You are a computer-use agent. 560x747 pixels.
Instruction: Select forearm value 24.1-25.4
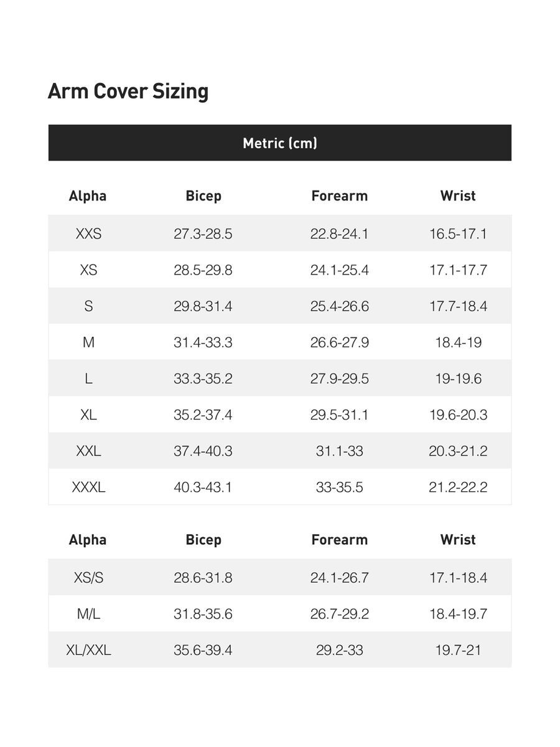click(x=339, y=270)
